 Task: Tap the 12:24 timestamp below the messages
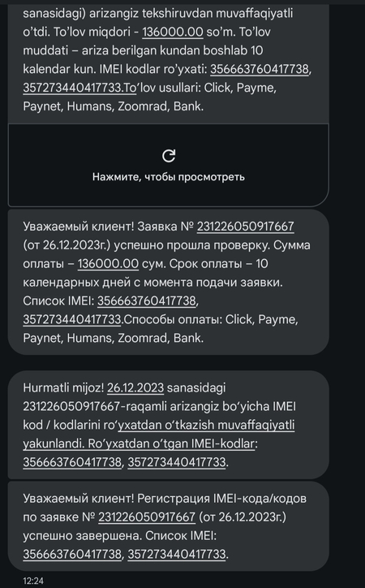(x=33, y=581)
